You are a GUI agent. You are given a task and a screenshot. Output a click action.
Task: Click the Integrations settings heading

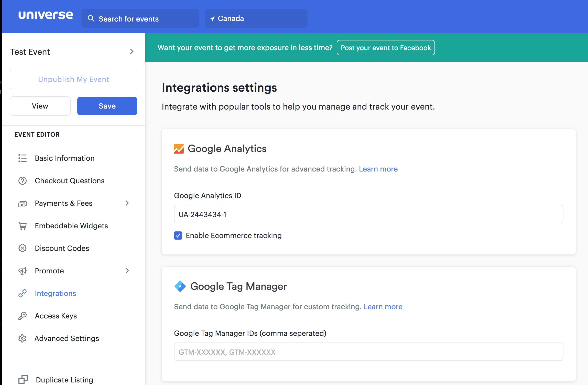(x=219, y=88)
